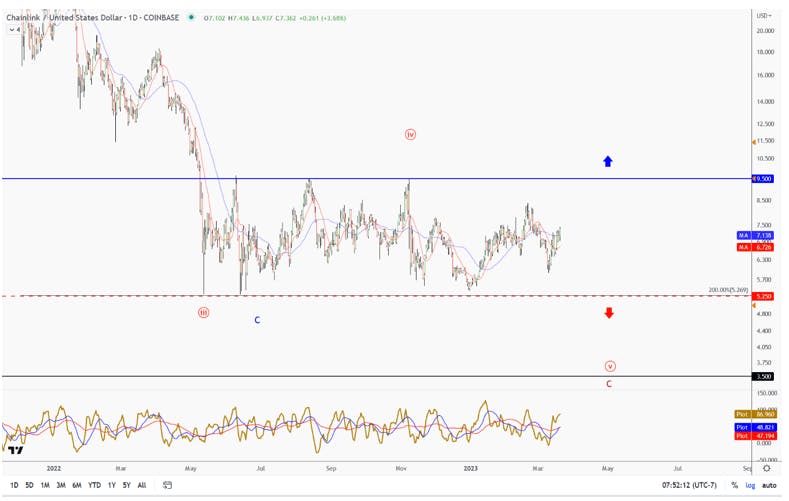Open chart settings gear icon

pos(766,468)
